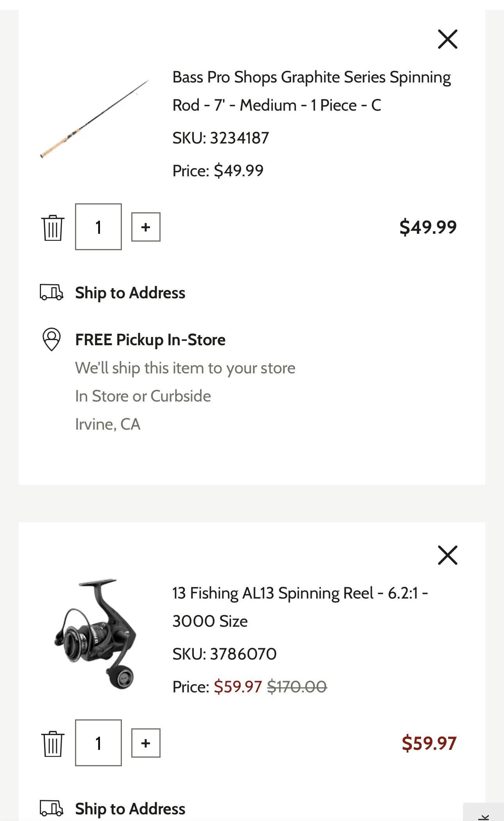Focus the AL13 reel quantity field

click(98, 743)
